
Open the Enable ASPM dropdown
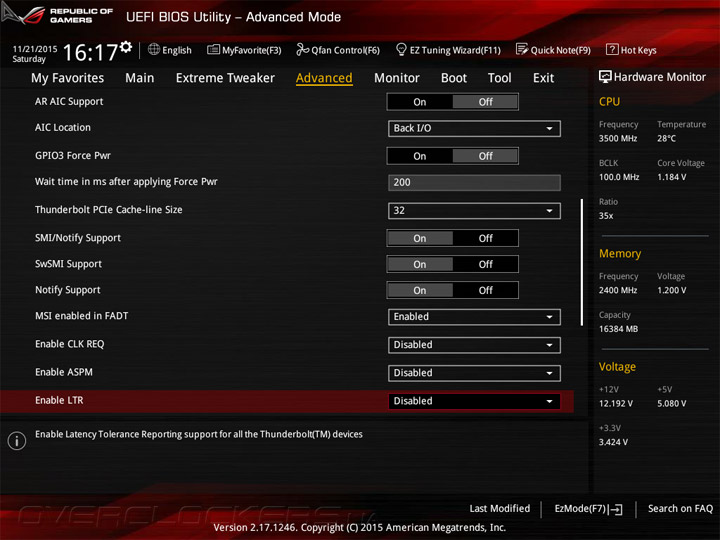[474, 373]
